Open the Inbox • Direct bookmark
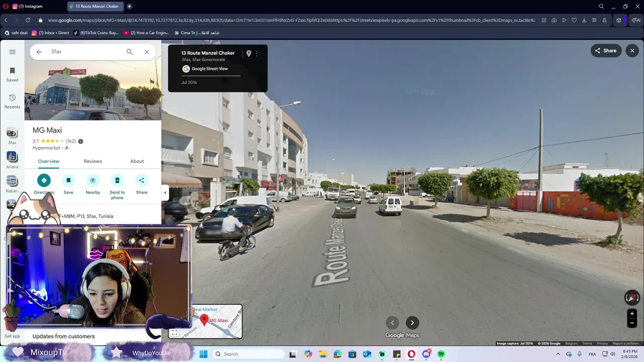Screen dimensions: 644x362 tap(50, 33)
